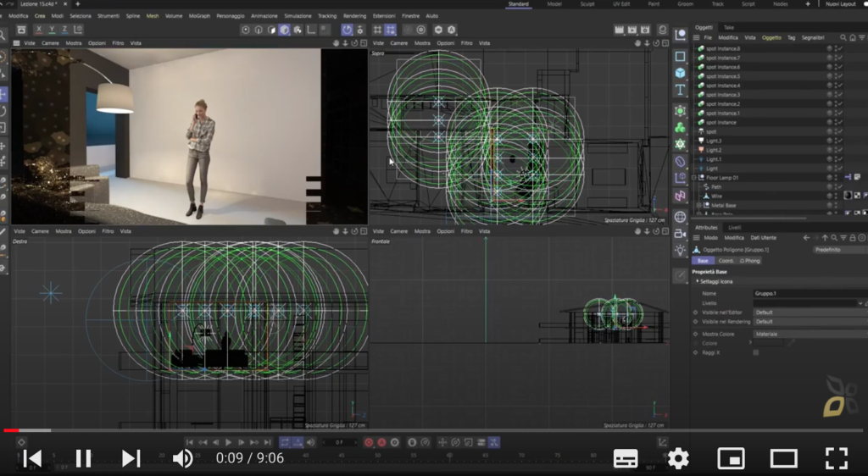Select the Text spline tool
Image resolution: width=868 pixels, height=476 pixels.
[x=681, y=90]
